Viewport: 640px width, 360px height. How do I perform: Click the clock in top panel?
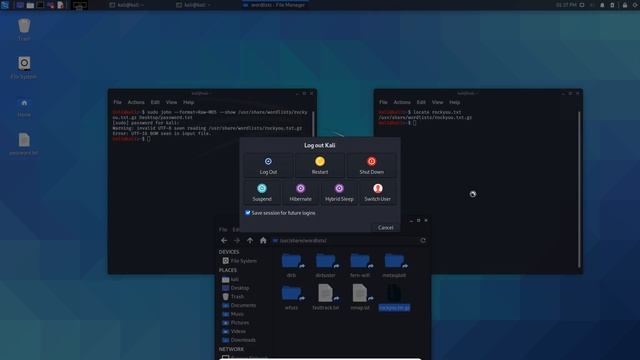pos(566,5)
